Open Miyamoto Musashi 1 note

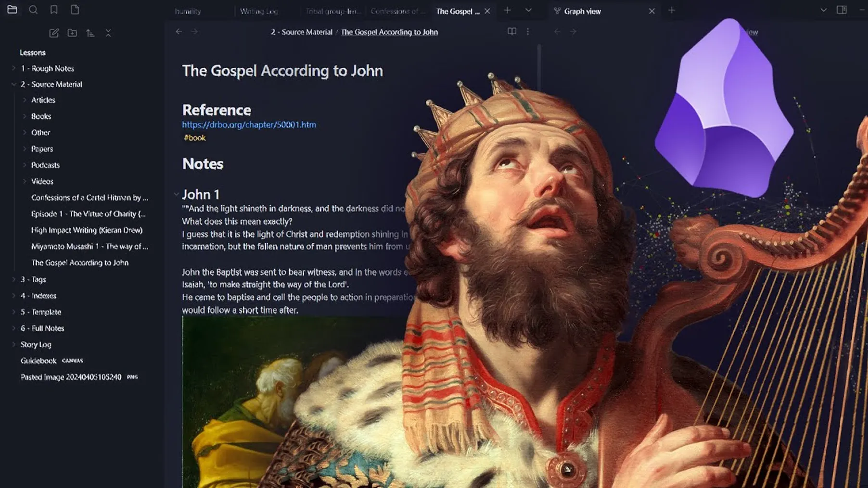click(x=89, y=247)
